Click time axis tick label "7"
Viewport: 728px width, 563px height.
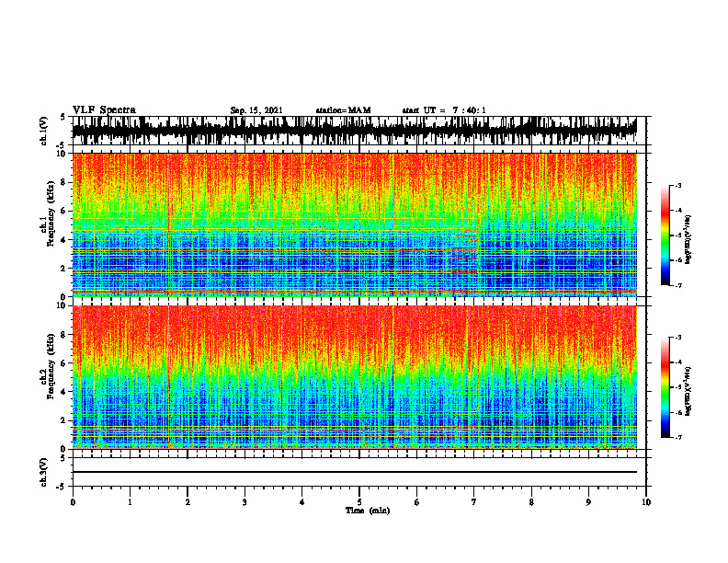click(x=474, y=502)
